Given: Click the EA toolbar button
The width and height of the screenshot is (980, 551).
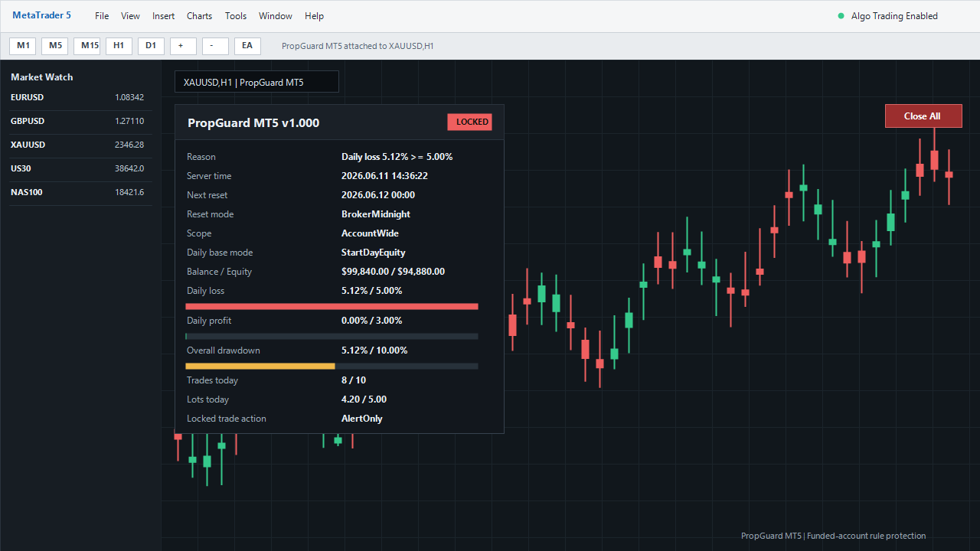Looking at the screenshot, I should 248,46.
